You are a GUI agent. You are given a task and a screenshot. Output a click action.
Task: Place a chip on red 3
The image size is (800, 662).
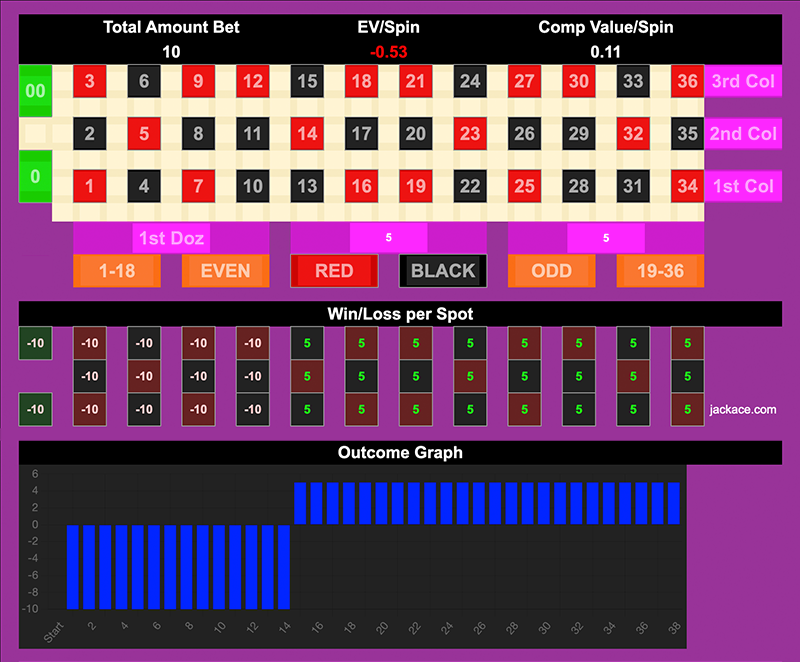click(x=90, y=82)
